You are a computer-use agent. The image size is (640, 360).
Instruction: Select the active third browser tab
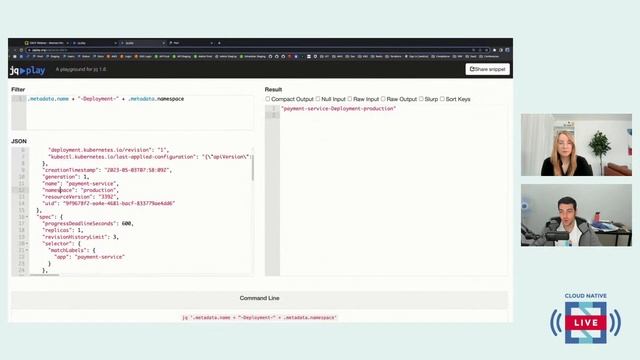point(142,43)
